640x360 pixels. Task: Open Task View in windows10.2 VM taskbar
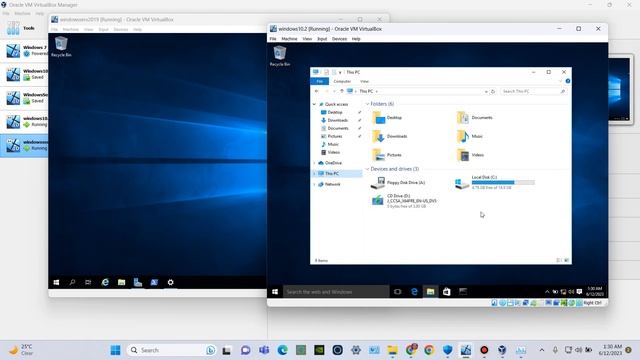tap(398, 292)
